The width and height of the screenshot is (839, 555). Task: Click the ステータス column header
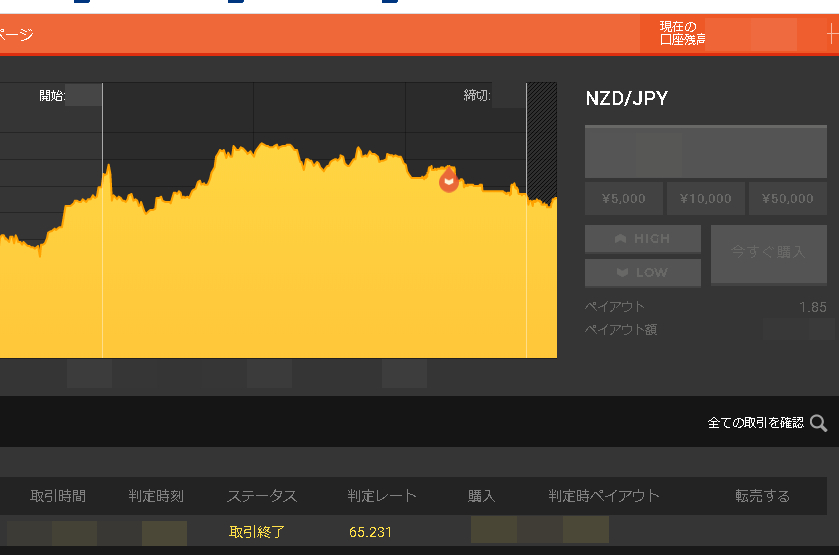(x=262, y=496)
